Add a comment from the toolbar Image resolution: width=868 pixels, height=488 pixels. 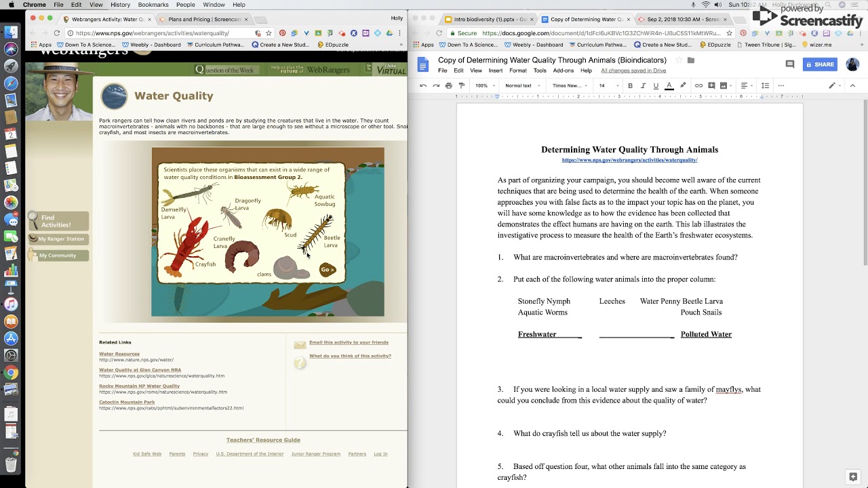tap(711, 85)
